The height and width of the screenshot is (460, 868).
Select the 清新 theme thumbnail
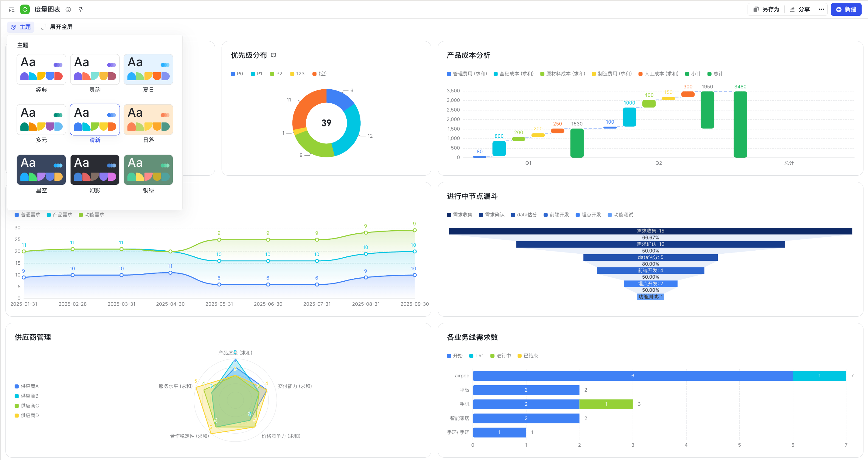[95, 119]
